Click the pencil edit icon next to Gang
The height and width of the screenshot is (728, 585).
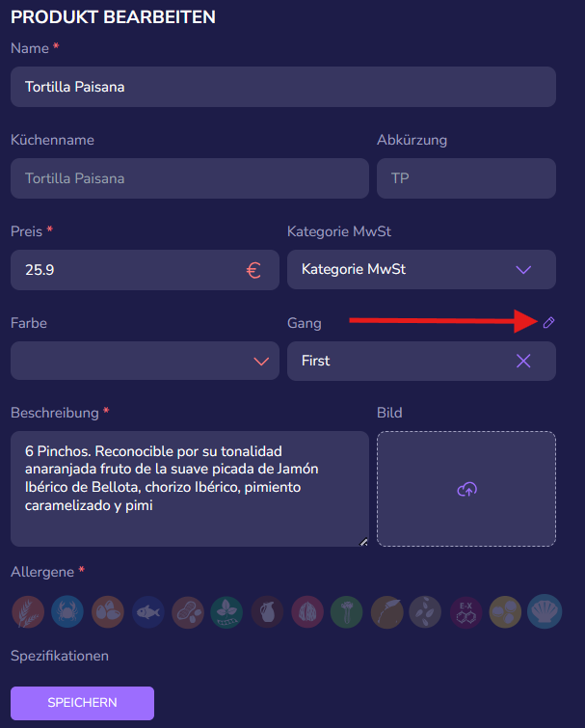(548, 322)
